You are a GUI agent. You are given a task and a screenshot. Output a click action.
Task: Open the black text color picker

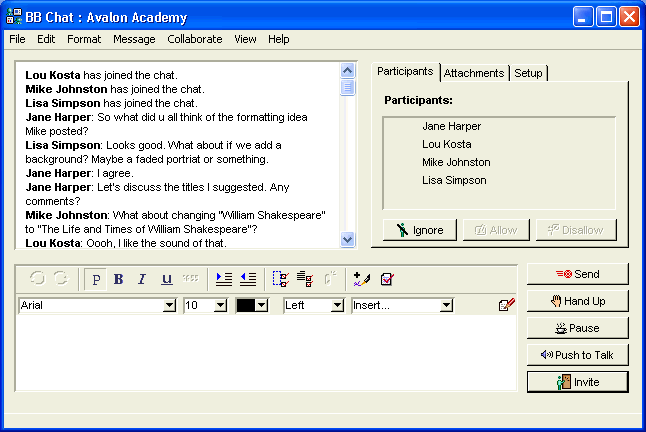point(261,305)
